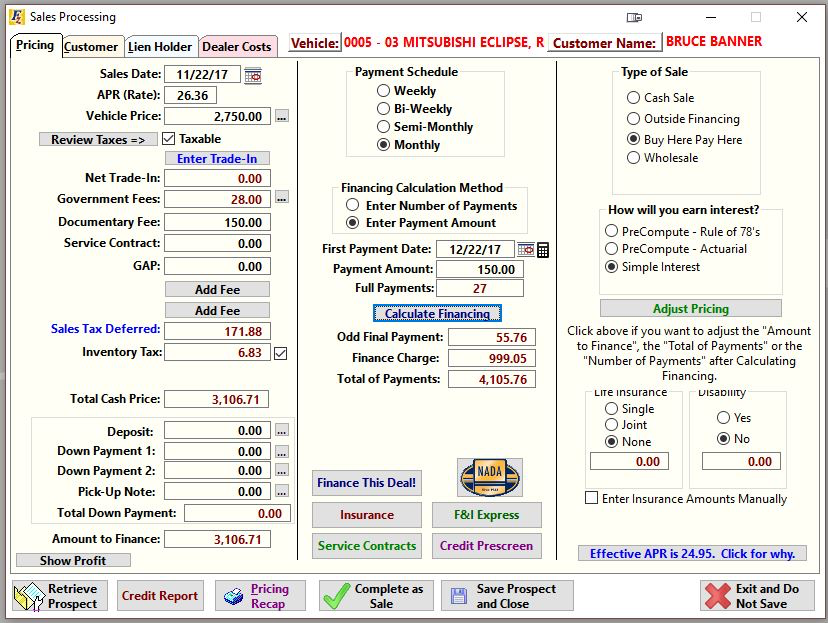
Task: Click Effective APR is 24.95 link
Action: [692, 553]
